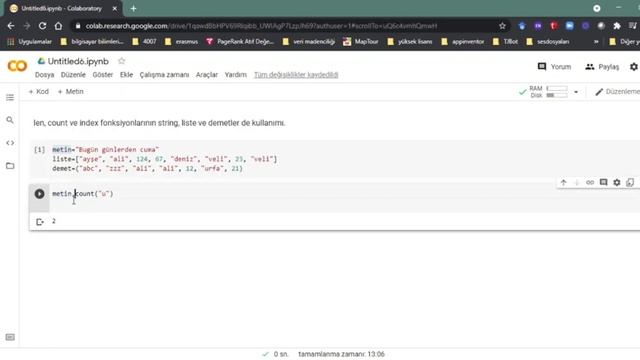The height and width of the screenshot is (360, 640).
Task: Move cell down with arrow icon
Action: (x=577, y=182)
